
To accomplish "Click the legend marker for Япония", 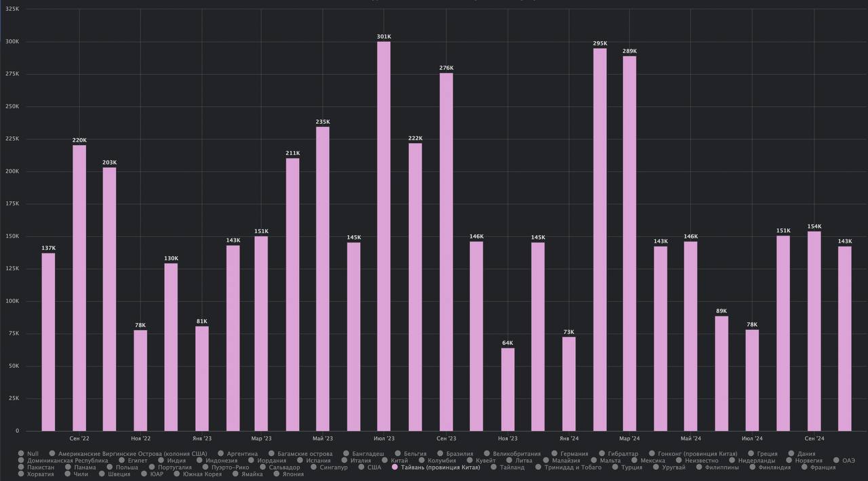I will coord(277,474).
